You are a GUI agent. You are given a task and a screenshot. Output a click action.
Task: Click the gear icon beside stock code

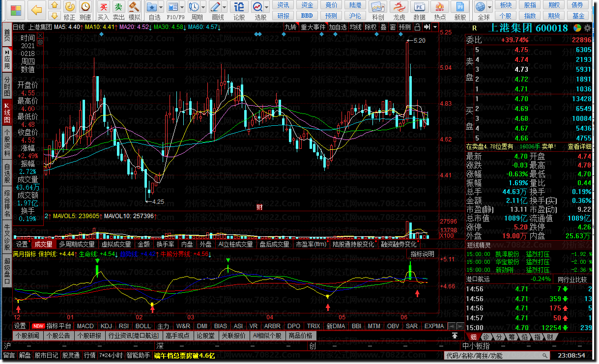[x=587, y=28]
